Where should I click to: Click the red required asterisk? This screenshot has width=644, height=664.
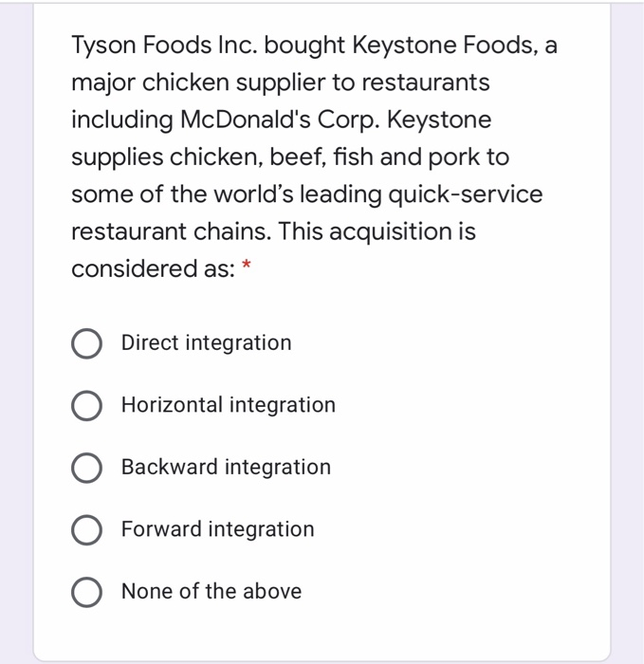pos(246,266)
